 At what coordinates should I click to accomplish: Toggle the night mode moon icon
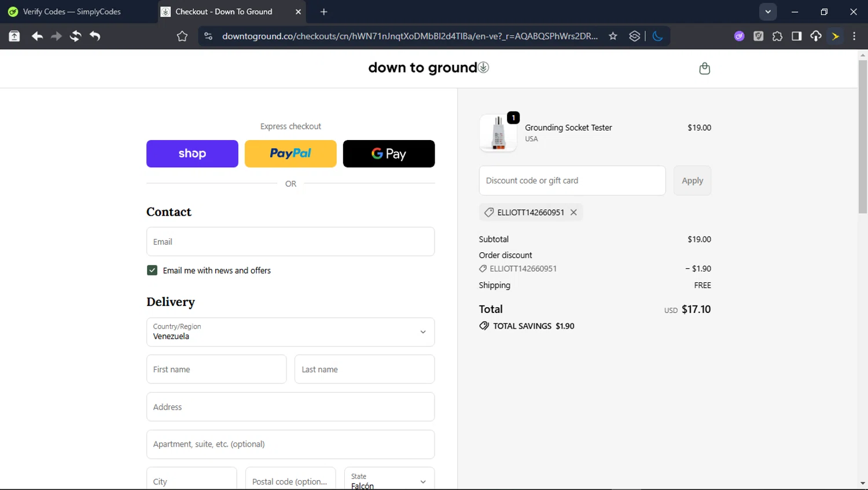click(x=657, y=36)
